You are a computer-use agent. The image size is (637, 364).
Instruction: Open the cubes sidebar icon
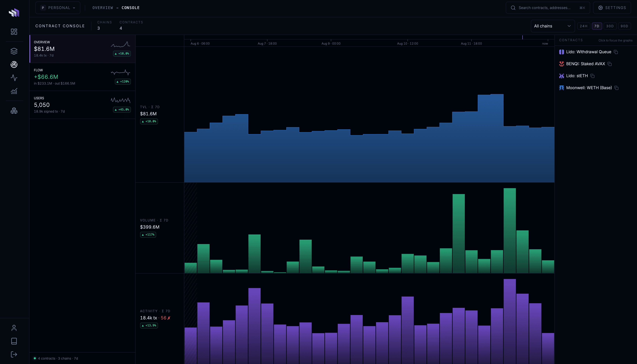pos(14,111)
